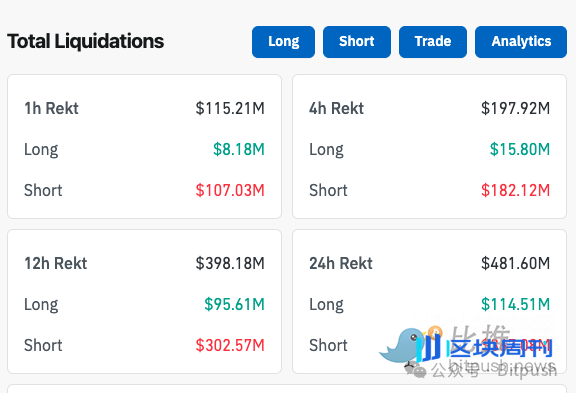Click the Total Liquidations heading
The width and height of the screenshot is (576, 393).
(86, 41)
